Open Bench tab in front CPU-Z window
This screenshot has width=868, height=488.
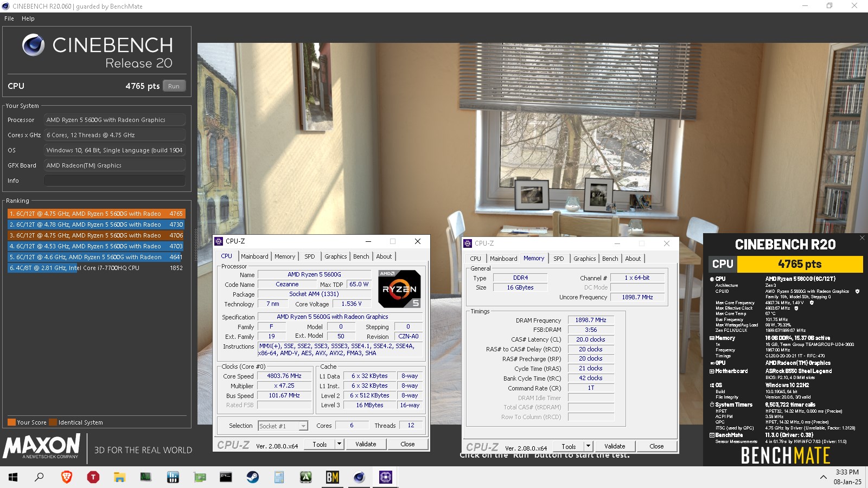pos(361,256)
